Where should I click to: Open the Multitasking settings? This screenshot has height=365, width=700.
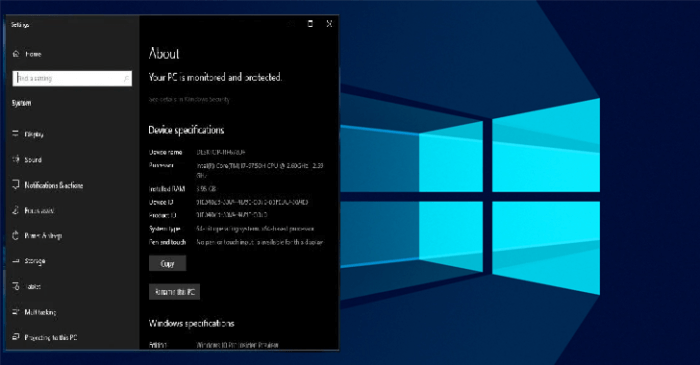point(40,312)
